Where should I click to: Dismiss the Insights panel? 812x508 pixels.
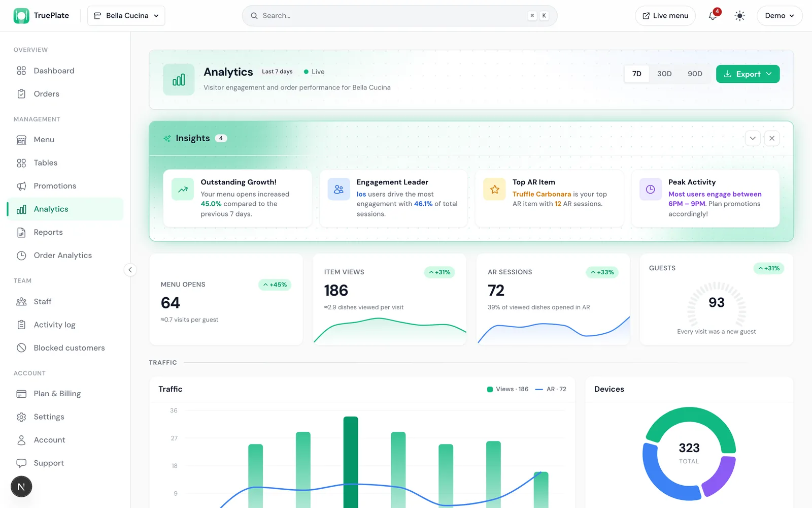coord(772,138)
